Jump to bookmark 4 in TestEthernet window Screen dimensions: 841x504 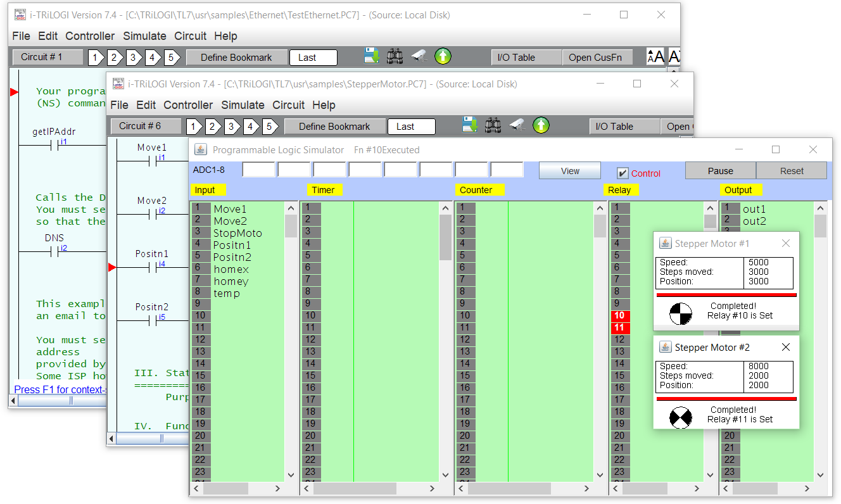point(152,58)
